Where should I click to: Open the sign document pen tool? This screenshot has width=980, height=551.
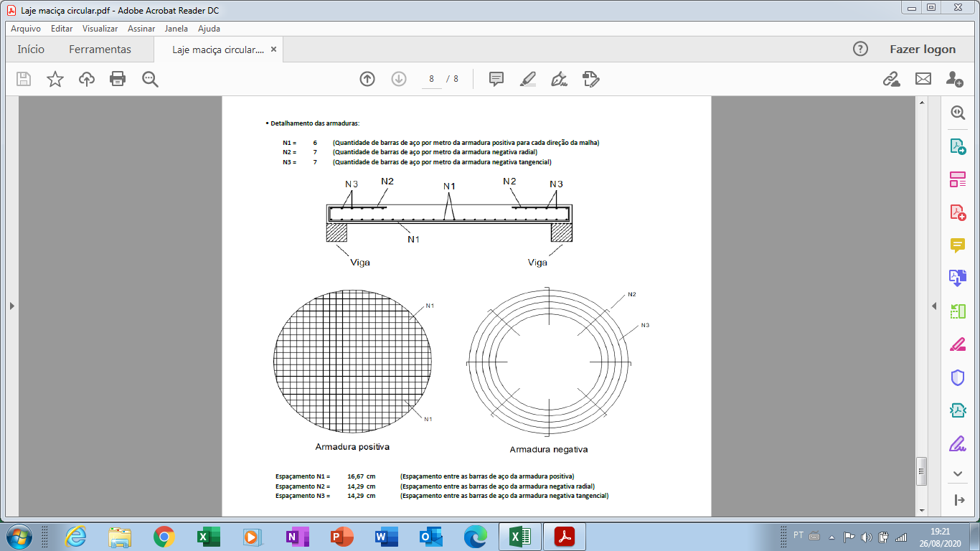(x=560, y=79)
